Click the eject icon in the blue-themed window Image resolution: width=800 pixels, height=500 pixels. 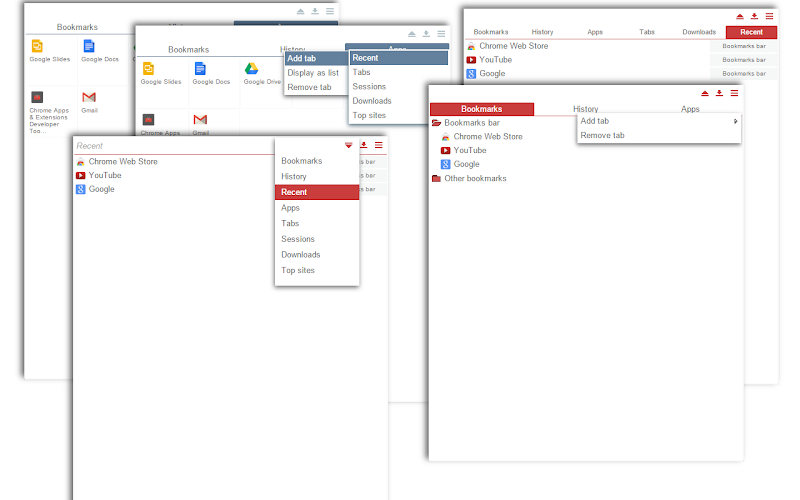(412, 34)
